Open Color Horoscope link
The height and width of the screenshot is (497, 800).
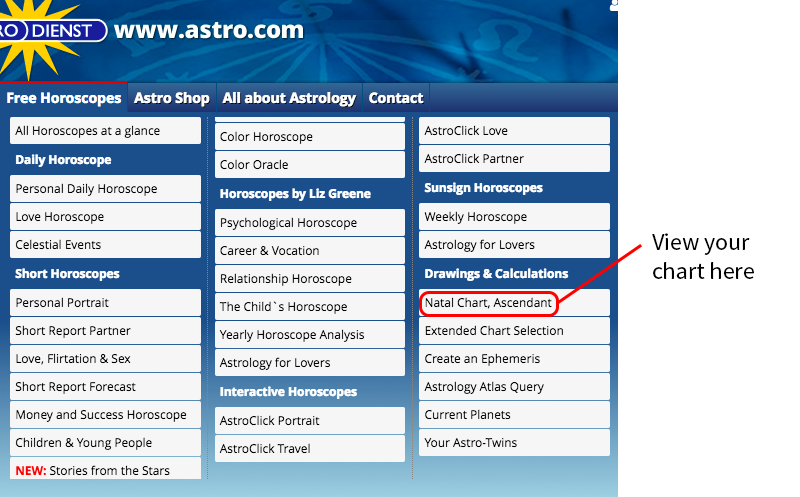(x=310, y=137)
